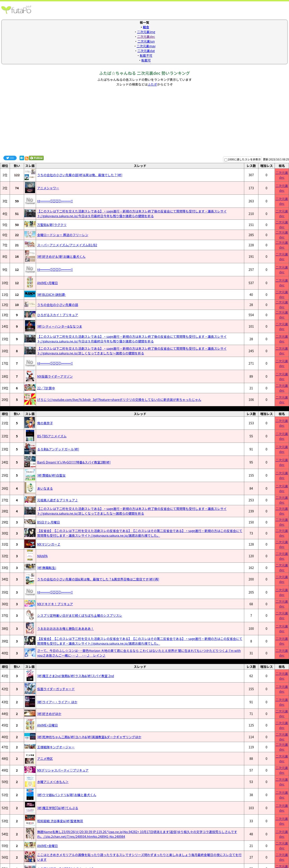
Task: Open thread あいなまる
Action: 45,489
